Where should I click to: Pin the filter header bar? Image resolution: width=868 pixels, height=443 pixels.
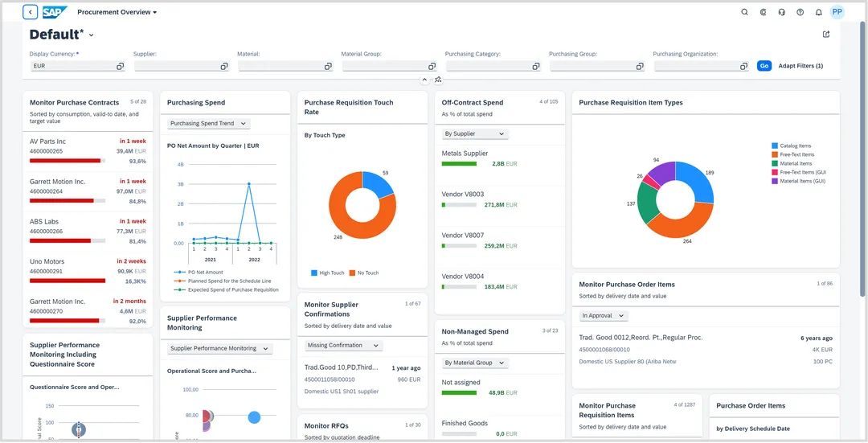(x=438, y=80)
